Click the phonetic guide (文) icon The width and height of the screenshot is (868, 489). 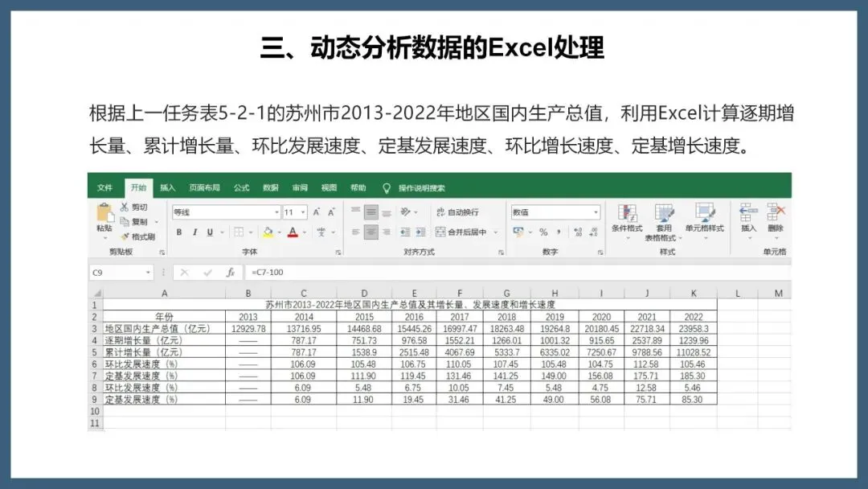[321, 232]
